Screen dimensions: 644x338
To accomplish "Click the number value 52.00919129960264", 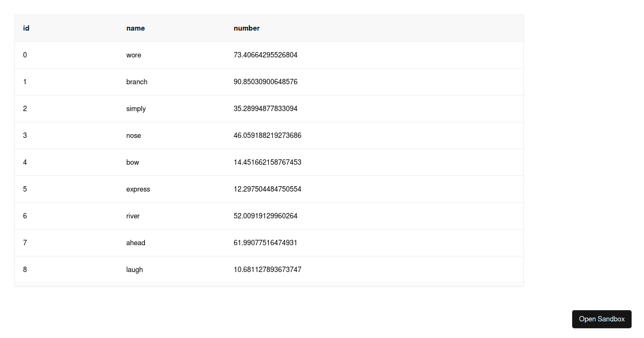I will click(x=265, y=216).
